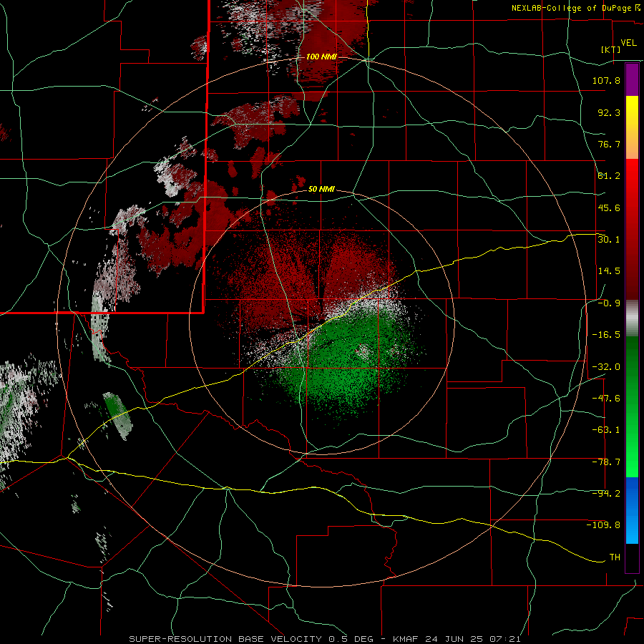This screenshot has width=644, height=644.
Task: Select the -63.1 scale value
Action: [606, 430]
